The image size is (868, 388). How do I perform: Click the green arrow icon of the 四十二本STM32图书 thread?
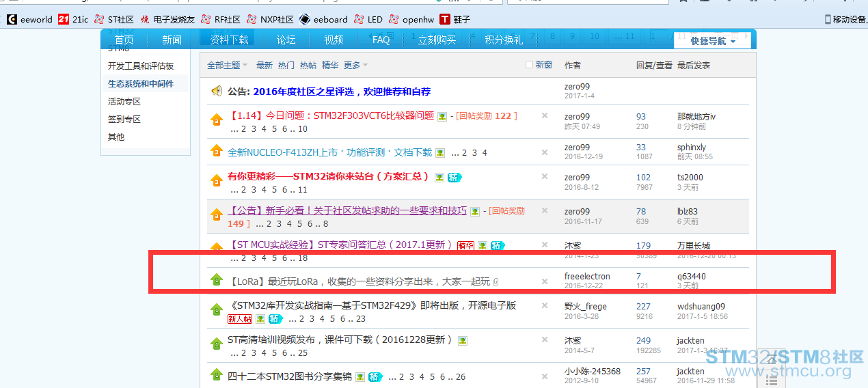click(x=217, y=374)
